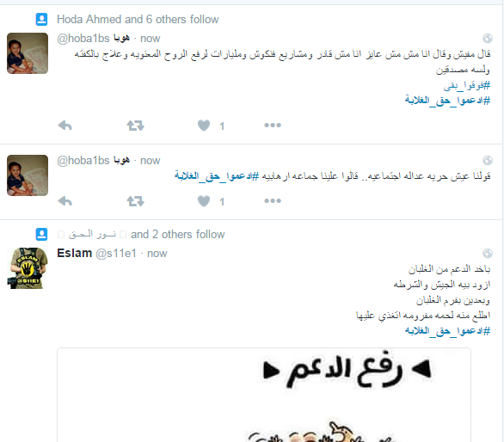The width and height of the screenshot is (504, 442).
Task: Open more options on first tweet
Action: point(273,125)
